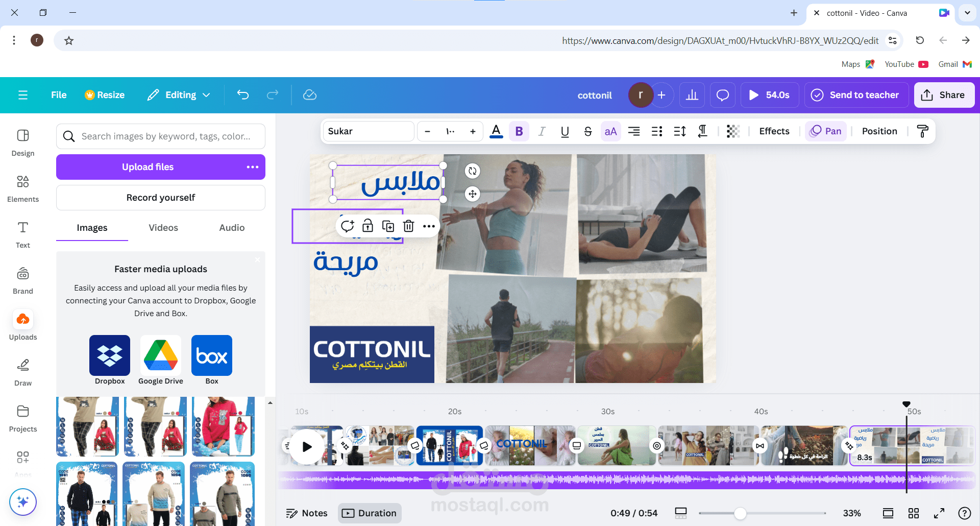
Task: Add a collaborator with plus button
Action: pos(661,95)
